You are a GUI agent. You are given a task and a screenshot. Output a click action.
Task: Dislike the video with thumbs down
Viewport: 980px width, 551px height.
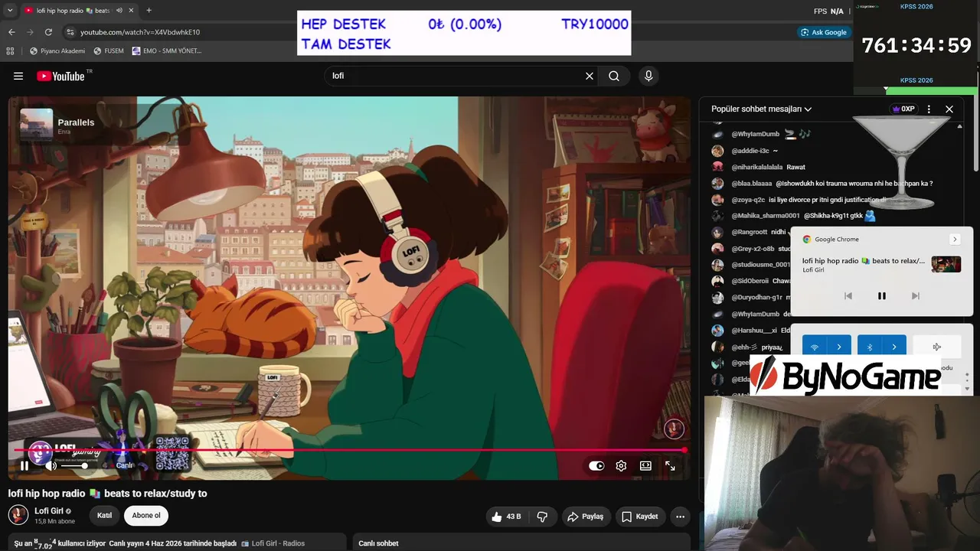[x=542, y=517]
